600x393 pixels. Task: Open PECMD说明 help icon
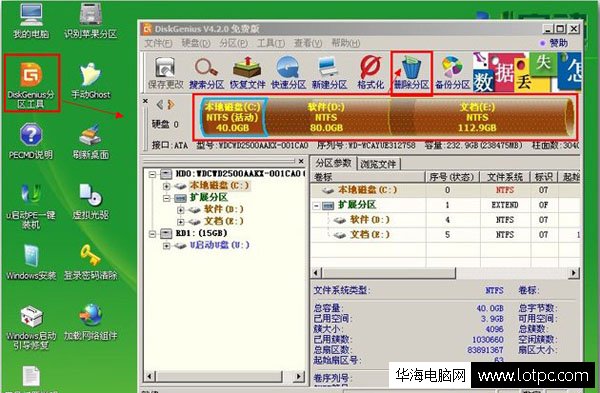click(31, 141)
